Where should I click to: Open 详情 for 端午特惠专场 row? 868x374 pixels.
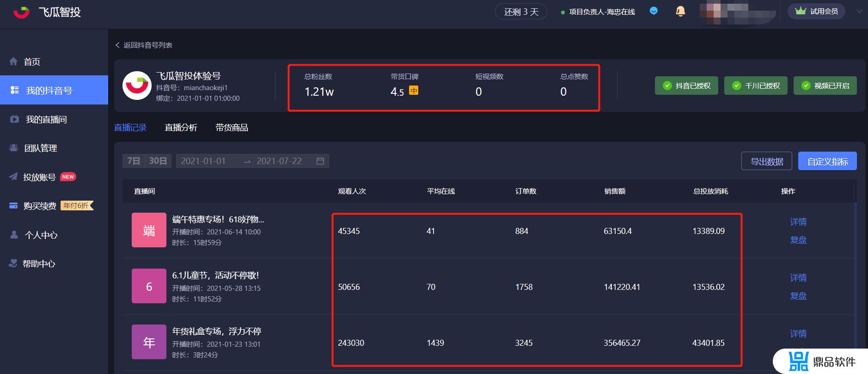(798, 222)
